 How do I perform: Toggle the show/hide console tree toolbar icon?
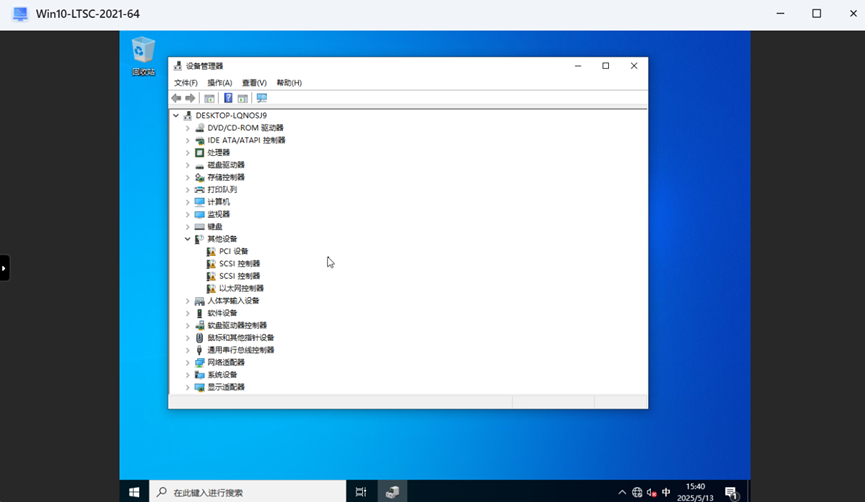click(x=209, y=98)
